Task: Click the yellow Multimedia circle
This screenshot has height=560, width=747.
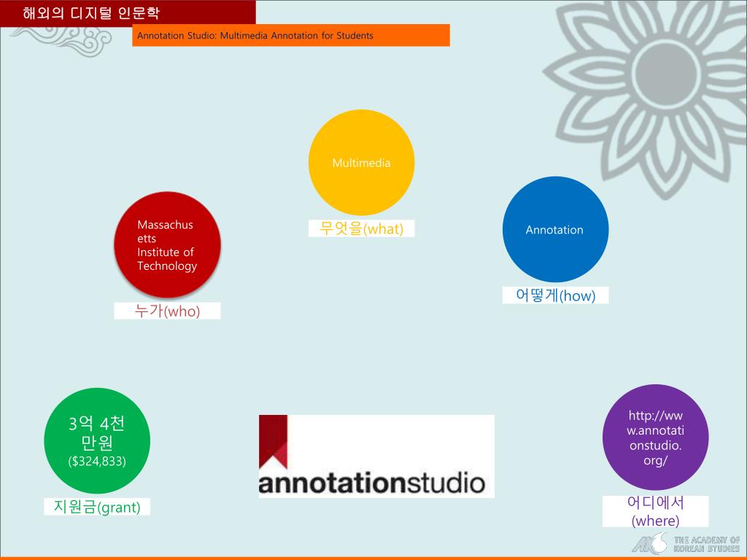Action: (x=361, y=163)
